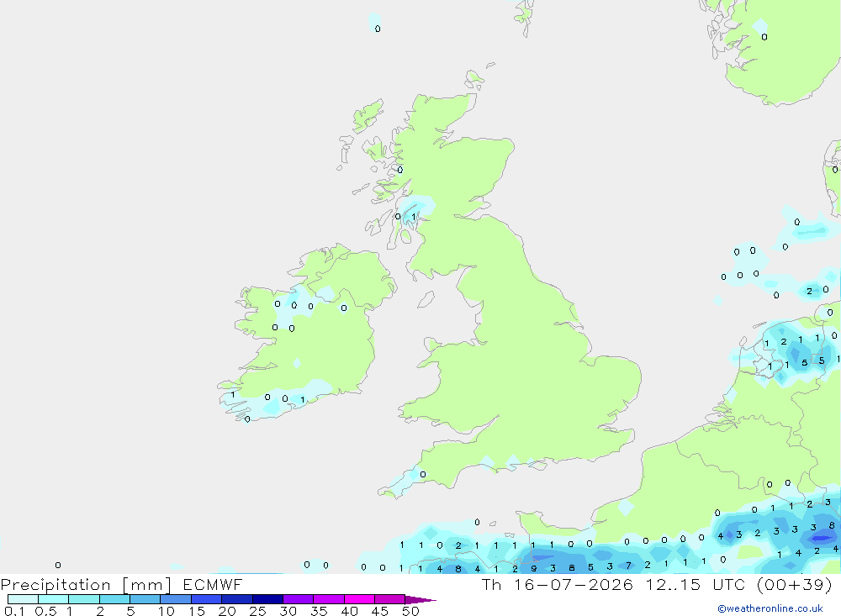Viewport: 841px width, 616px height.
Task: Click the legend label "25"
Action: click(x=257, y=611)
